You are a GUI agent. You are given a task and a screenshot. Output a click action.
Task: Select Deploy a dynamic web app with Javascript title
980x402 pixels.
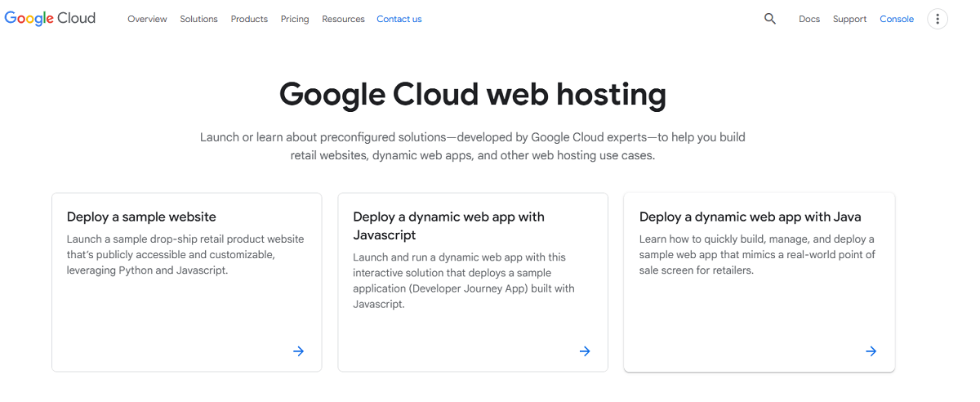[x=448, y=226]
